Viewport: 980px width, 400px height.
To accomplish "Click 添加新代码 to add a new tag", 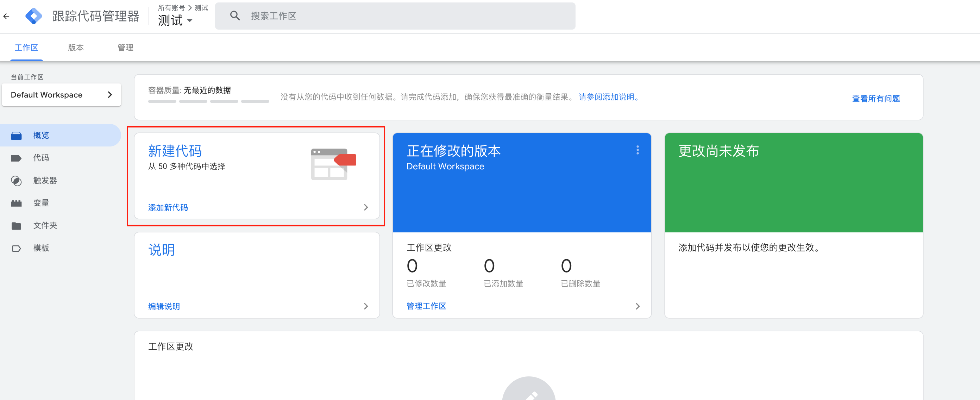I will (168, 207).
